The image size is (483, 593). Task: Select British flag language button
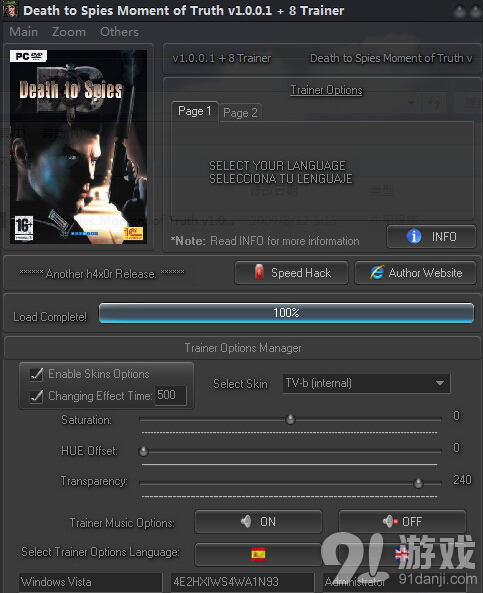(x=402, y=554)
